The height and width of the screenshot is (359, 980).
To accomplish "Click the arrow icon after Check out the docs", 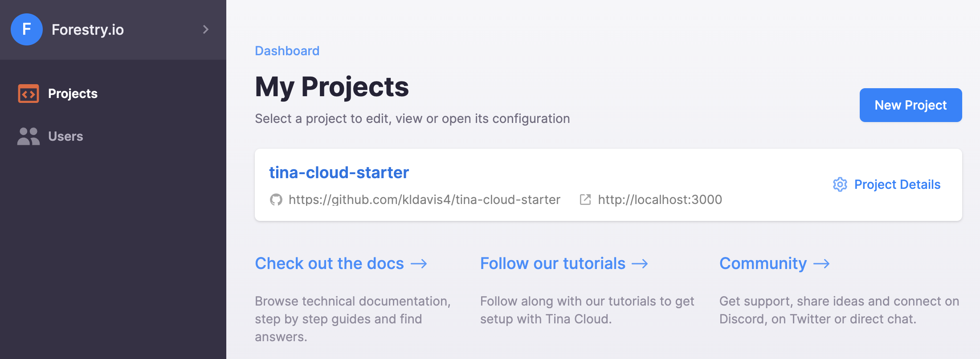I will coord(419,263).
